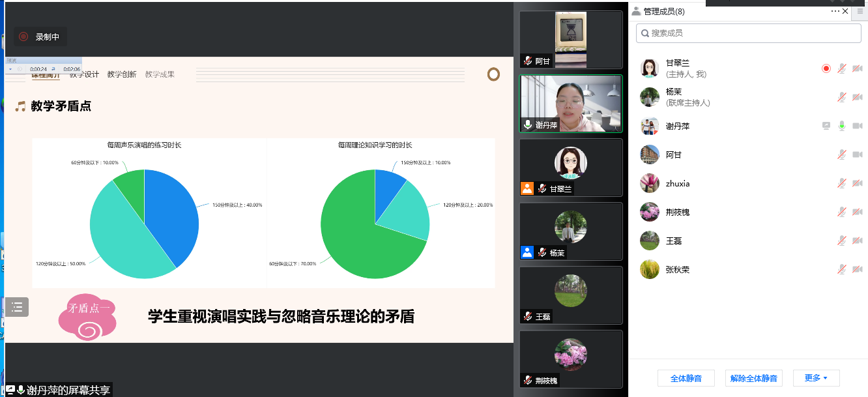Open the three-dot options in members panel header
868x397 pixels.
pyautogui.click(x=835, y=11)
